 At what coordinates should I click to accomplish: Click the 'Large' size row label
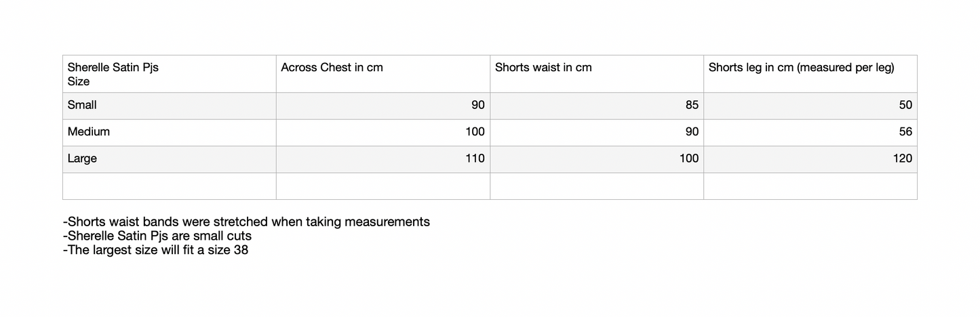point(82,158)
